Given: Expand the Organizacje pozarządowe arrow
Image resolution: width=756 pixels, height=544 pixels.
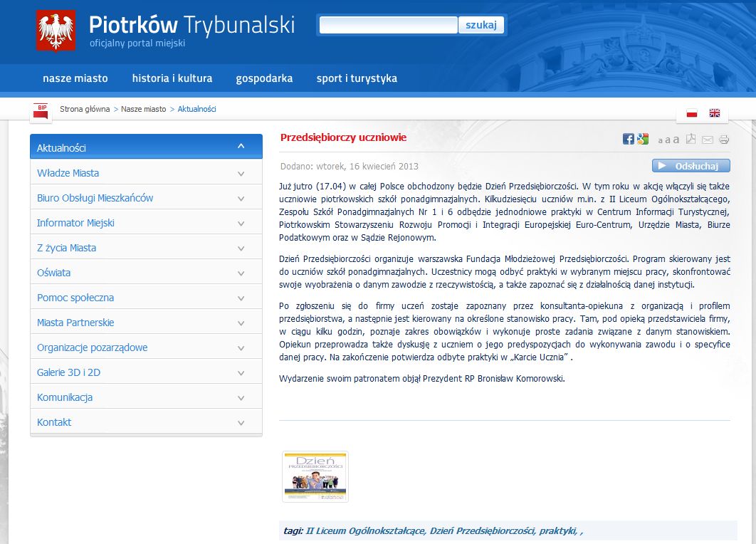Looking at the screenshot, I should 241,347.
